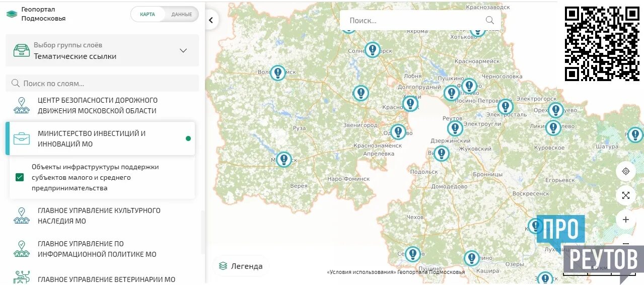Click the marker near Серпухов

coord(413,254)
